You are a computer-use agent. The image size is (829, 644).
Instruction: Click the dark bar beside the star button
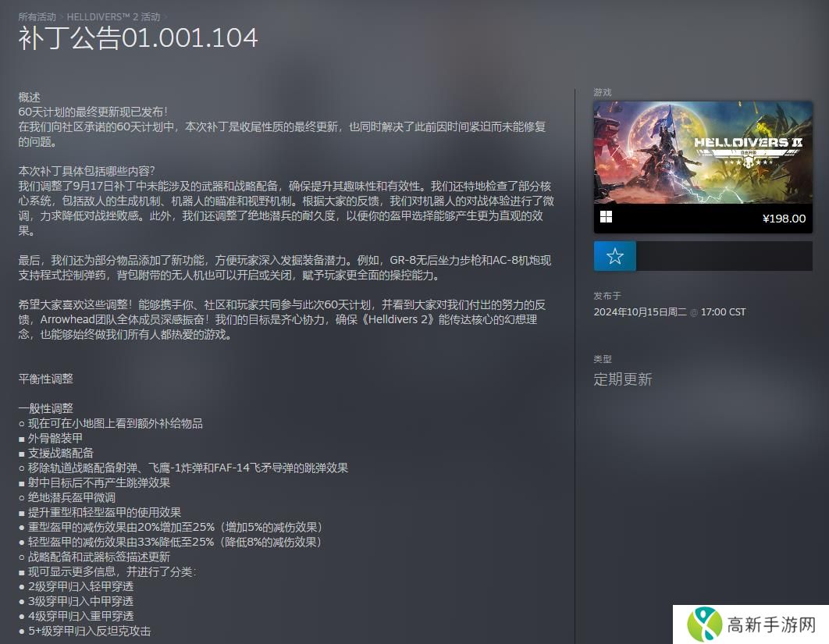coord(724,256)
